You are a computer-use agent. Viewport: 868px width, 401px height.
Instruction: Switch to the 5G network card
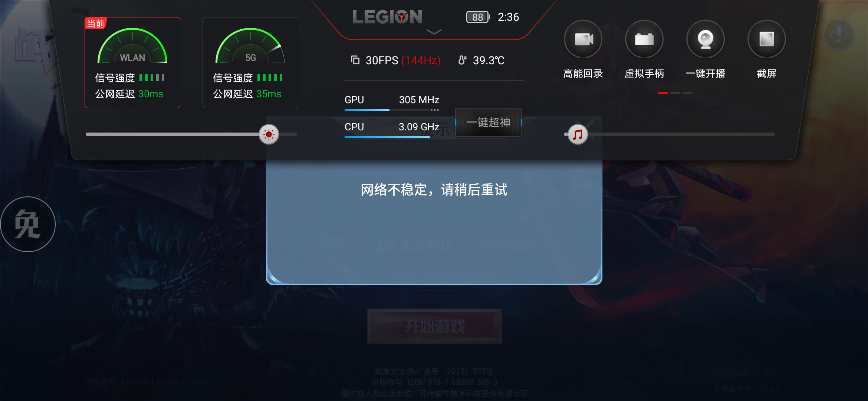click(x=250, y=63)
